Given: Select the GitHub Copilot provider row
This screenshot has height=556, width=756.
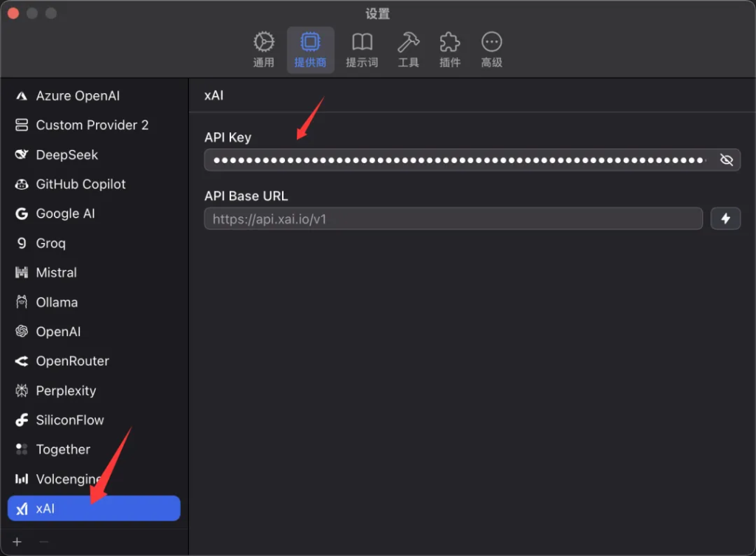Looking at the screenshot, I should pos(94,184).
